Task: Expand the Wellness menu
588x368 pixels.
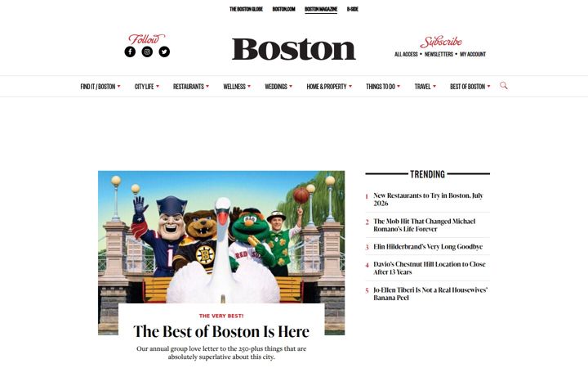Action: pyautogui.click(x=237, y=87)
